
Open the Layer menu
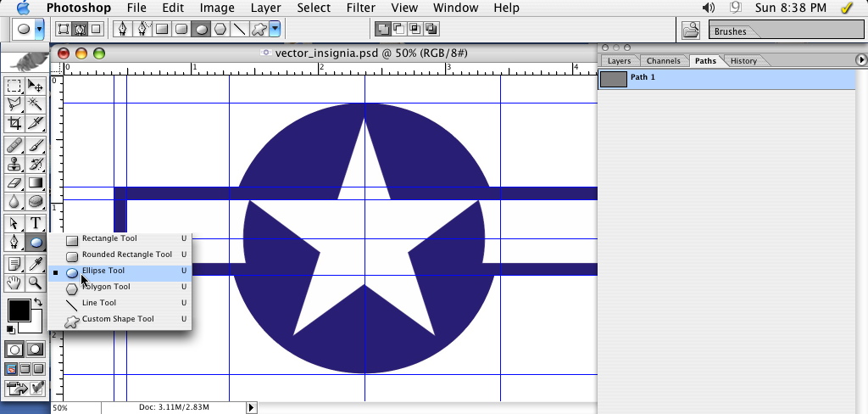click(265, 8)
